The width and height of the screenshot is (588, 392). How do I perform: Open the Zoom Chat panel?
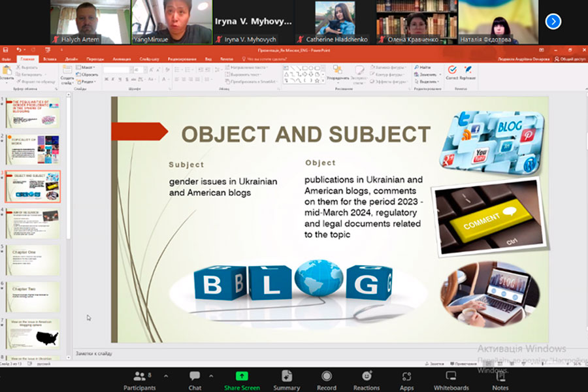tap(195, 380)
